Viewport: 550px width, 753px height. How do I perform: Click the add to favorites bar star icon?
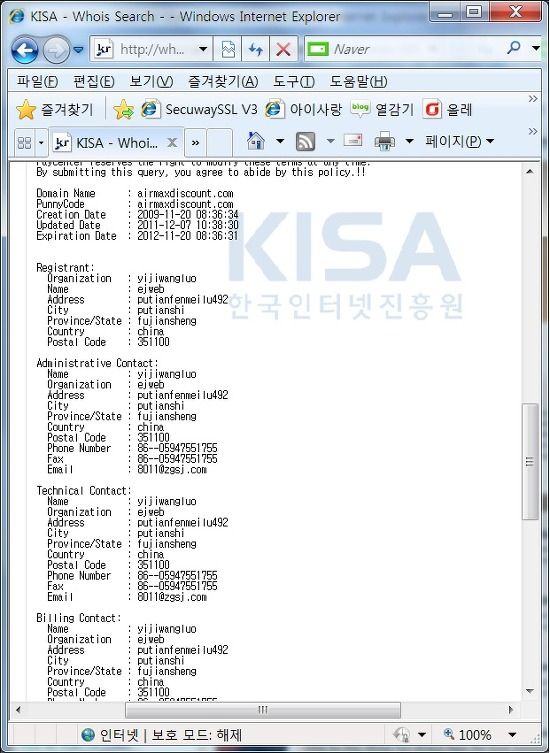coord(123,109)
